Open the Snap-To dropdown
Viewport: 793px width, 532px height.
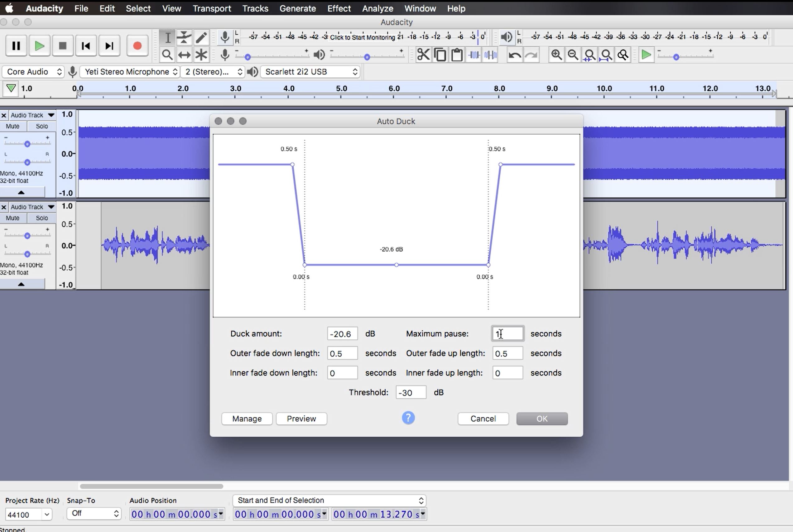[x=94, y=513]
